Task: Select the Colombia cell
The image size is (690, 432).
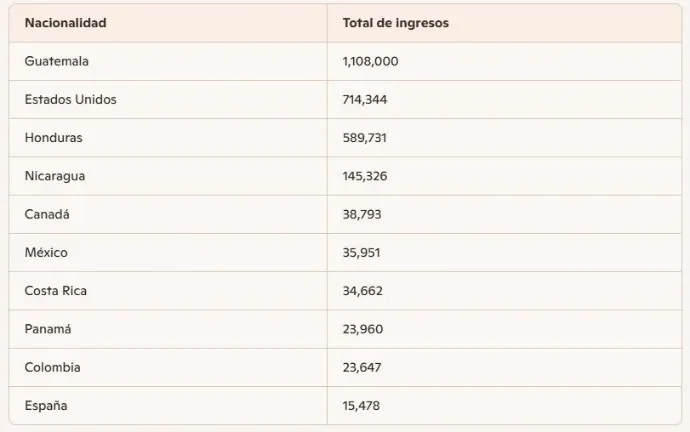Action: tap(52, 367)
